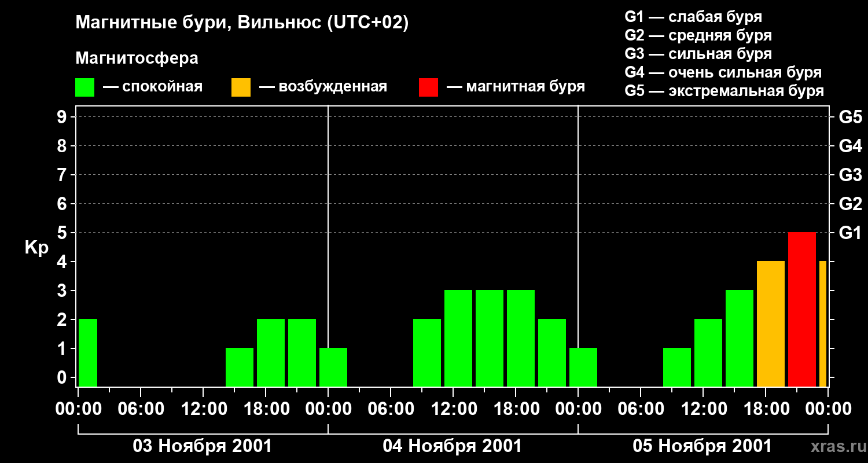Click the '— магнитная буря' legend label
Screen dimensions: 868x463
click(x=516, y=87)
